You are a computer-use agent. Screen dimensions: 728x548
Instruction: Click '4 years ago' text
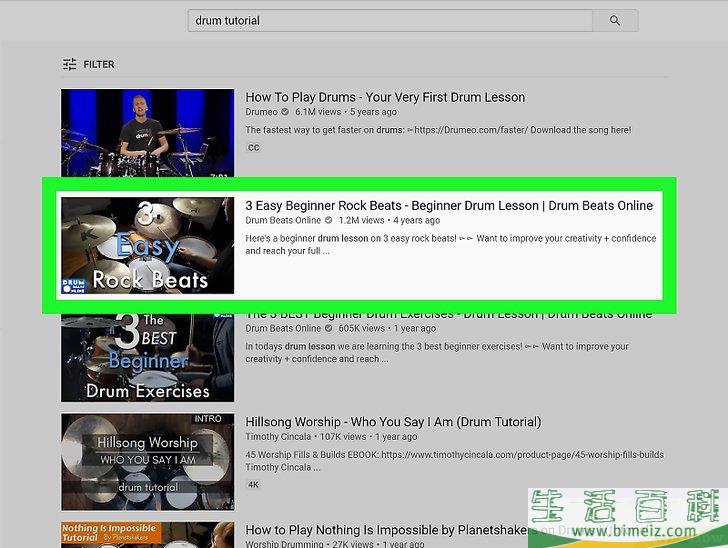[x=416, y=220]
